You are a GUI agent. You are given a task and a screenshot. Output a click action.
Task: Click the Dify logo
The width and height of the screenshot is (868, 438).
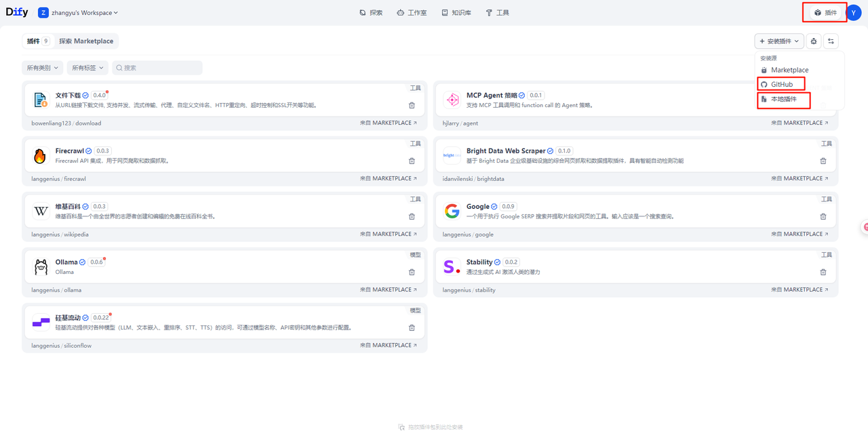pyautogui.click(x=17, y=12)
